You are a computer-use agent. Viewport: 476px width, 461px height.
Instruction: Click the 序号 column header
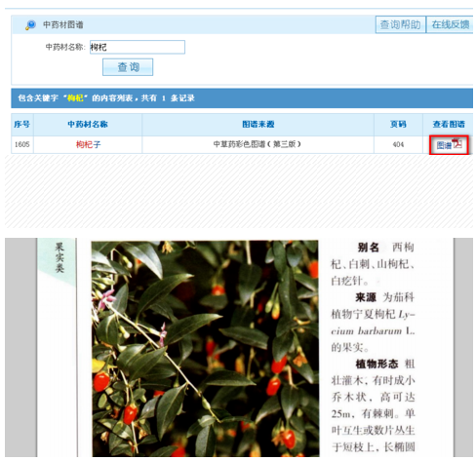point(22,124)
